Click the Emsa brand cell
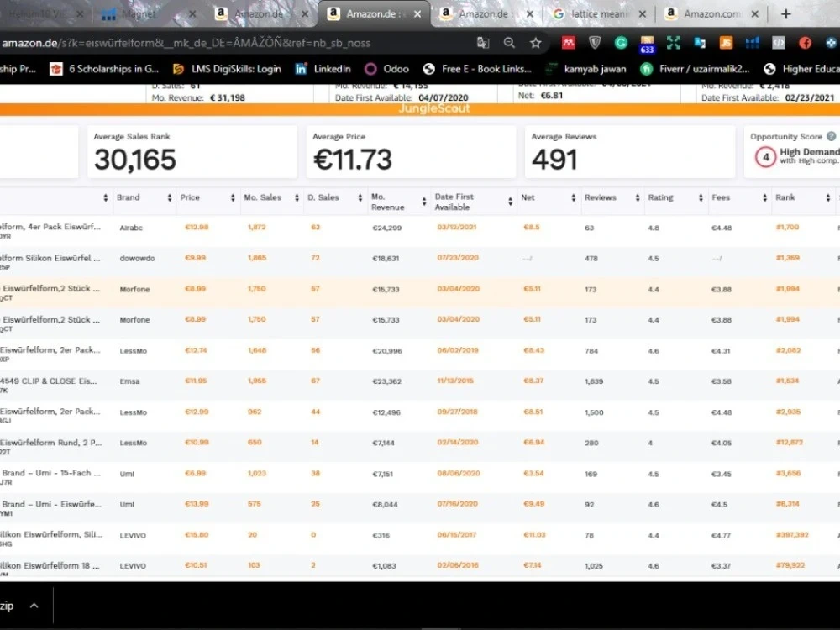 [129, 381]
